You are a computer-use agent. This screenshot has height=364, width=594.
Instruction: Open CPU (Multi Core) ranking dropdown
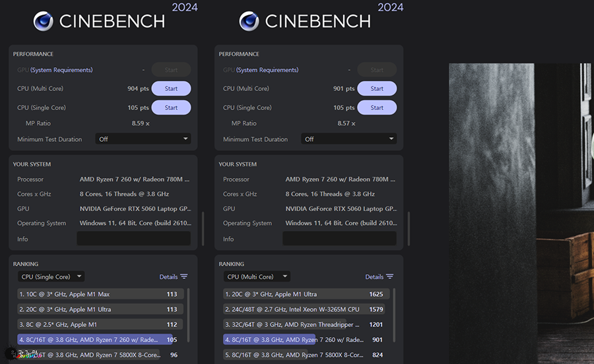(257, 276)
